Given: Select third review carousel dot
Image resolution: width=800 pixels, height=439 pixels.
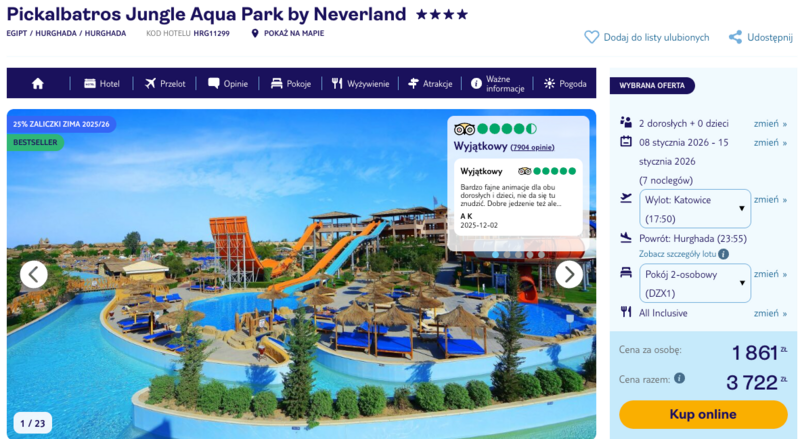Looking at the screenshot, I should point(518,254).
